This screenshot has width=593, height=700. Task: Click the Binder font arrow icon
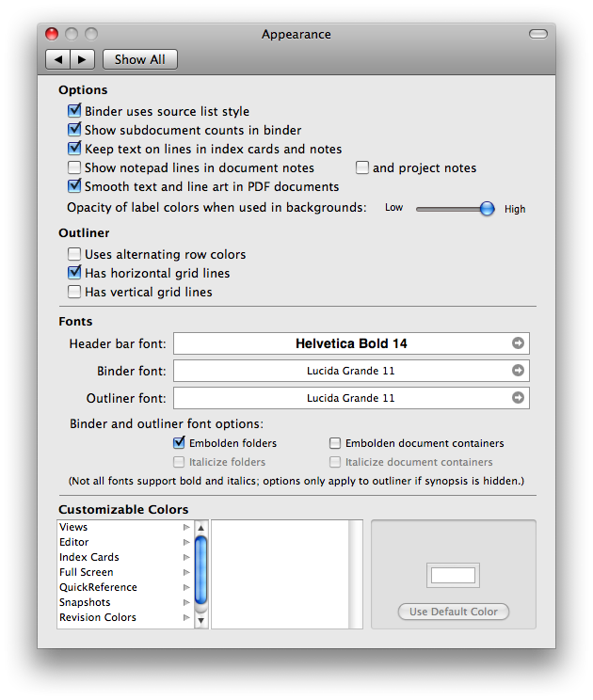(518, 371)
